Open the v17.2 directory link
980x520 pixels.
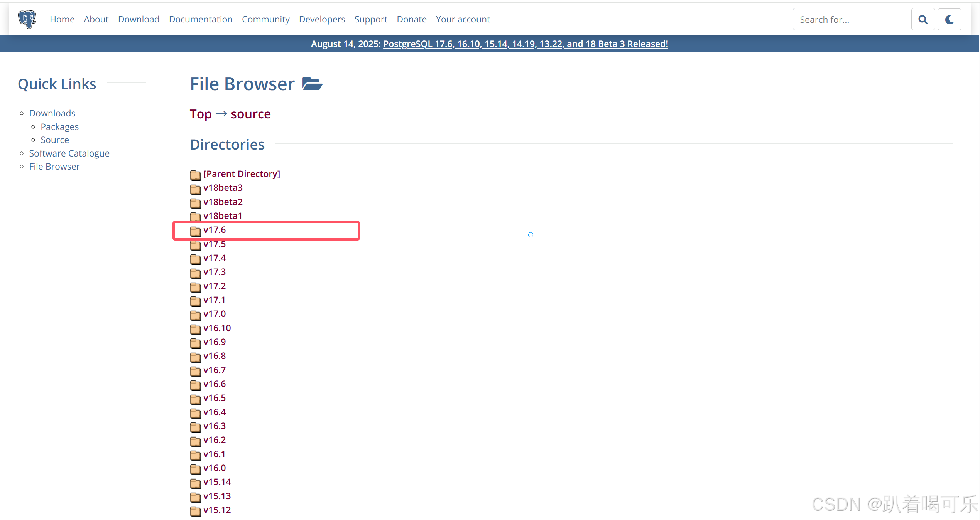pos(215,286)
